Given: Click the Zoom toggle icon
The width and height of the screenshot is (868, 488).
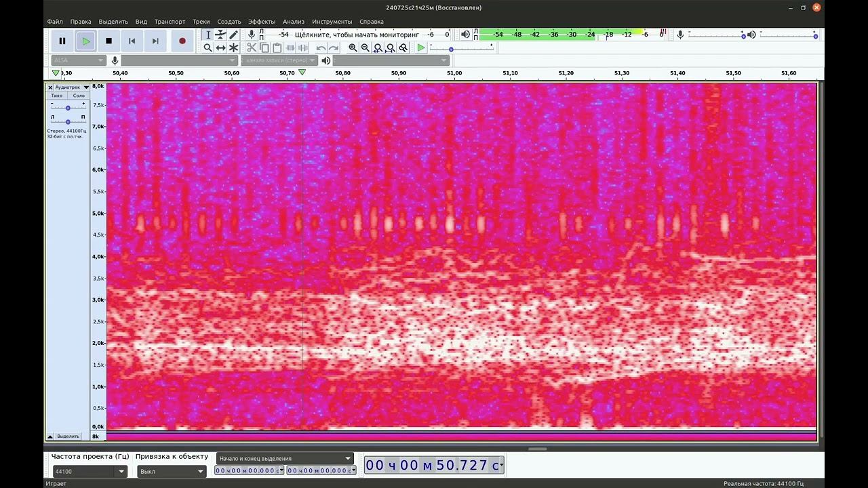Looking at the screenshot, I should click(x=403, y=47).
